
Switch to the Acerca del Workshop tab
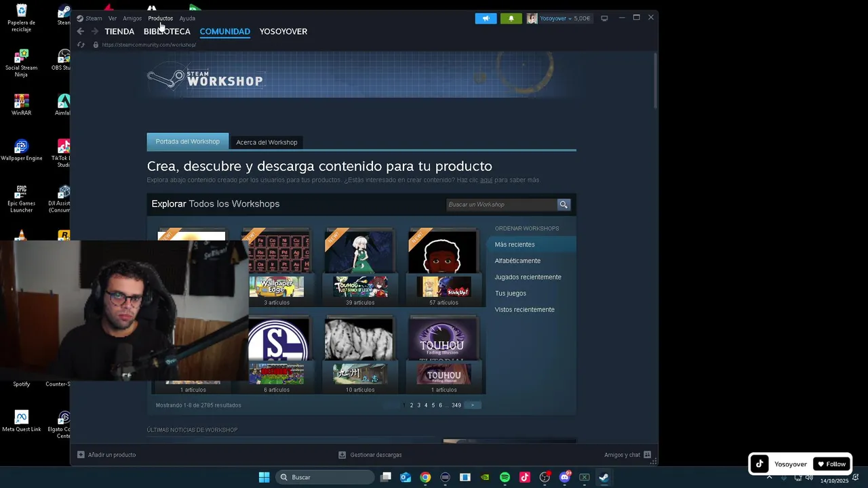point(267,142)
